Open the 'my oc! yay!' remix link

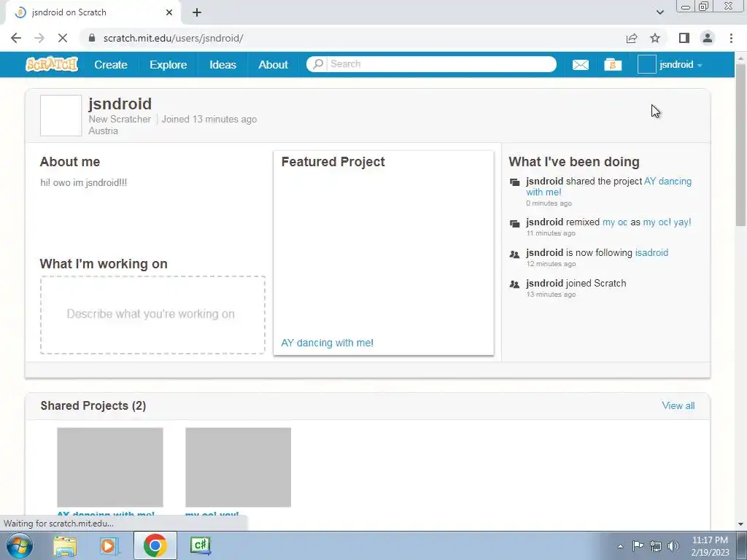coord(667,222)
